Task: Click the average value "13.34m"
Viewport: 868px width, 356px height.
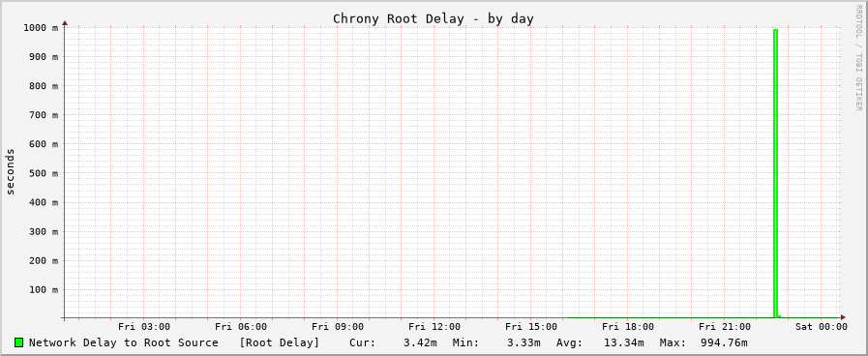Action: click(x=624, y=342)
